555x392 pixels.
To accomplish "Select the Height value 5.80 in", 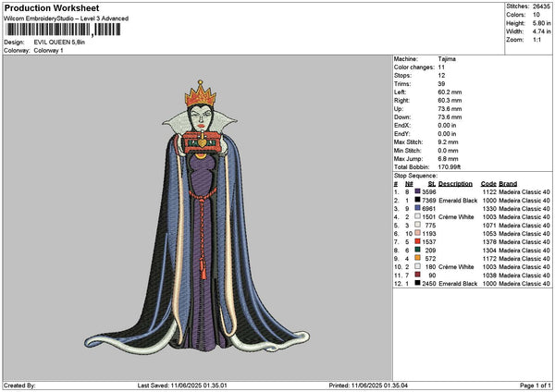I will click(x=541, y=23).
